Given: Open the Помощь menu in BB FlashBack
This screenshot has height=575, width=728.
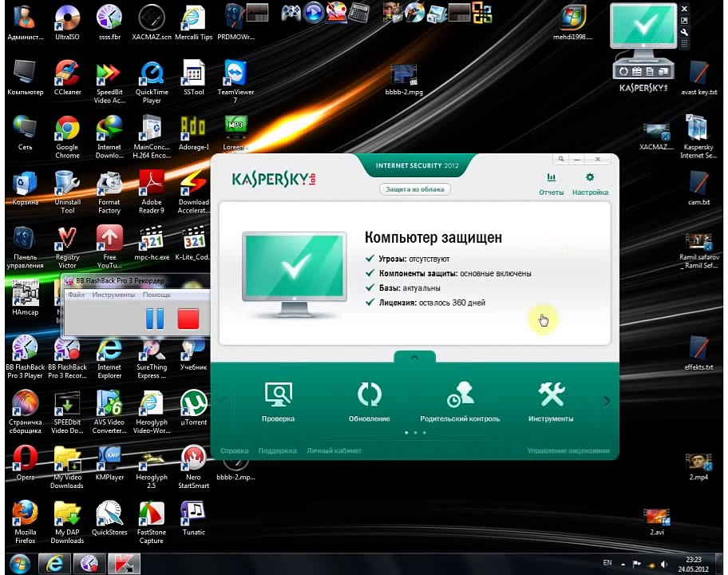Looking at the screenshot, I should (x=156, y=295).
